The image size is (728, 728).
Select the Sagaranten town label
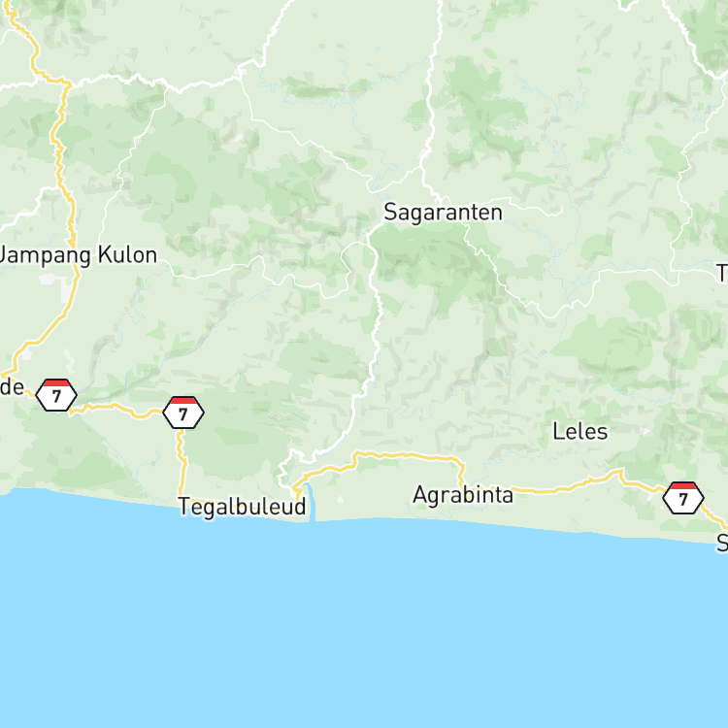pos(443,213)
